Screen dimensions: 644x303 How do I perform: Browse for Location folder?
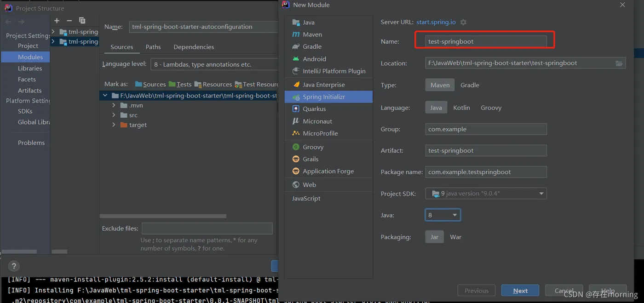click(619, 63)
